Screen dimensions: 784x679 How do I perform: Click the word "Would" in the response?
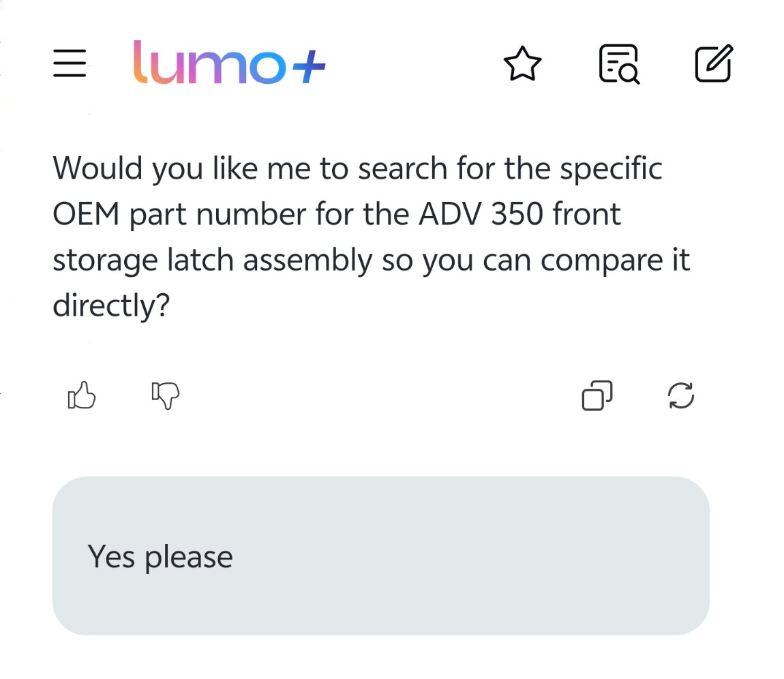[98, 168]
